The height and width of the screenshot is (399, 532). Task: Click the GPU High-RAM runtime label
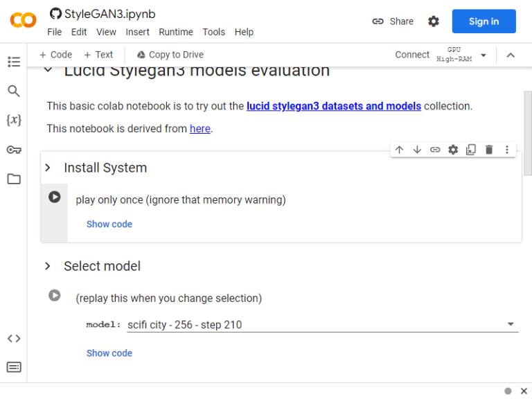point(454,54)
